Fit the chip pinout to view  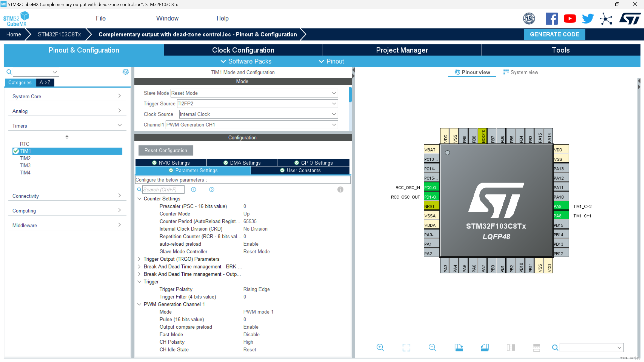(406, 347)
